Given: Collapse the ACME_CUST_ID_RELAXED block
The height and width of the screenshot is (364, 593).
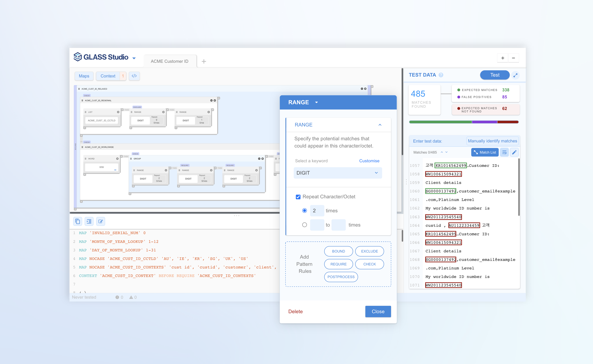Looking at the screenshot, I should [362, 89].
